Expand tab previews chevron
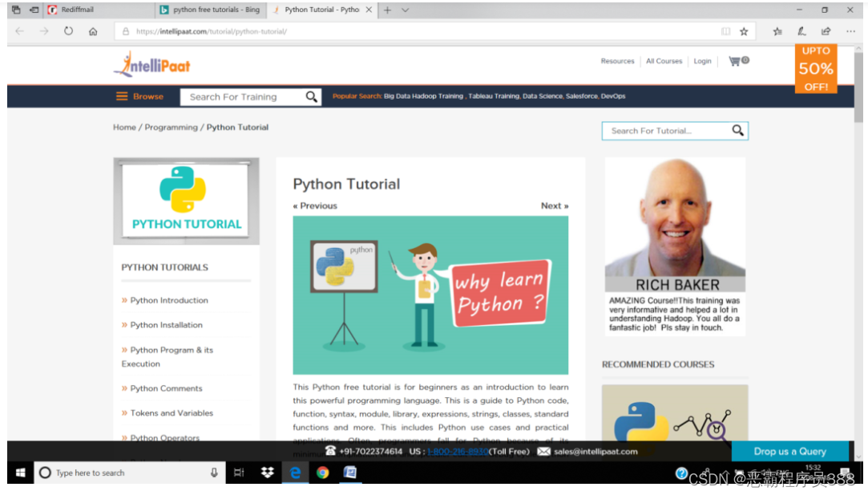This screenshot has height=495, width=868. 406,10
